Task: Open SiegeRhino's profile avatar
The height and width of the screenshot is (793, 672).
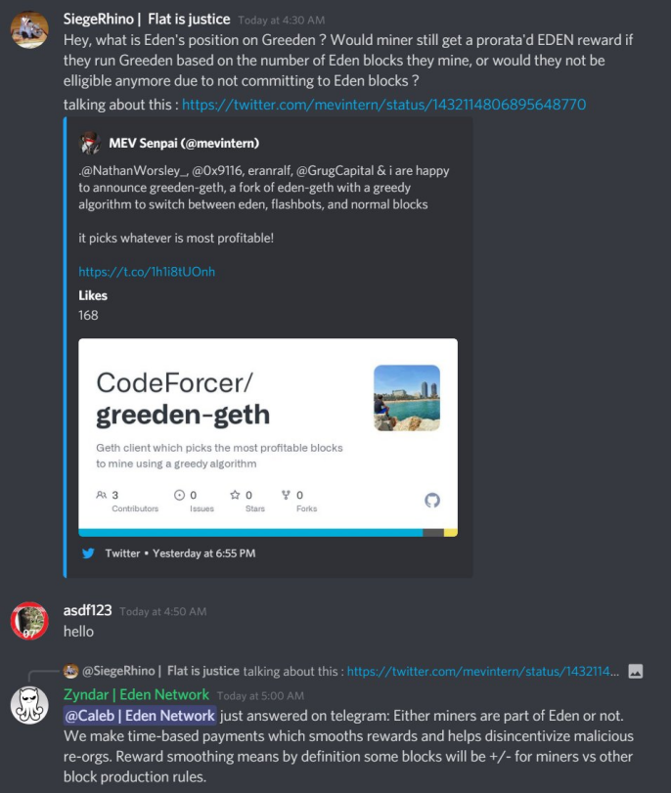Action: tap(29, 30)
